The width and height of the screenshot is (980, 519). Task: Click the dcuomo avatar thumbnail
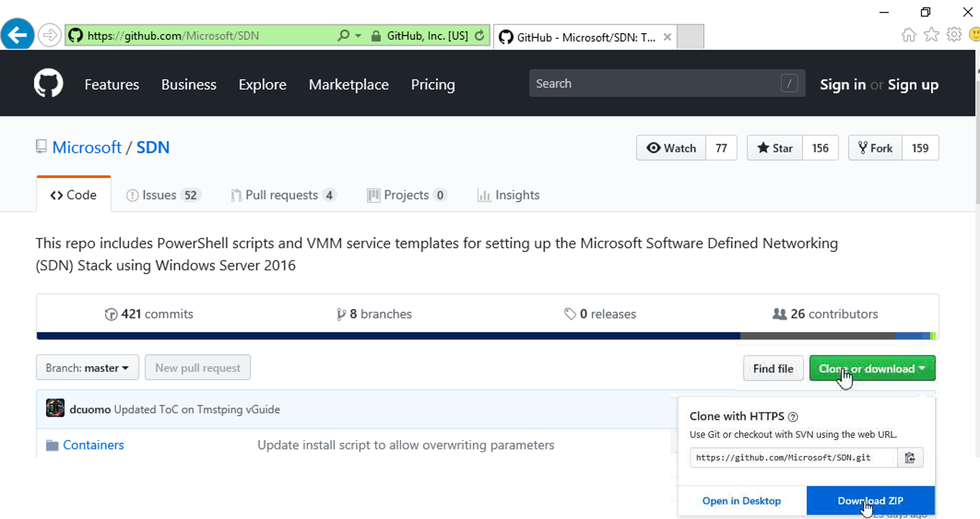click(55, 408)
